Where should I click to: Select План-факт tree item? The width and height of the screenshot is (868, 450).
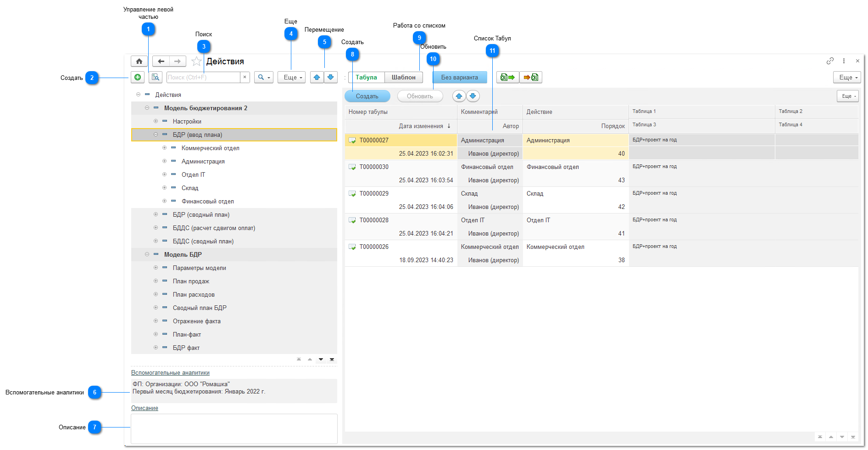[187, 334]
